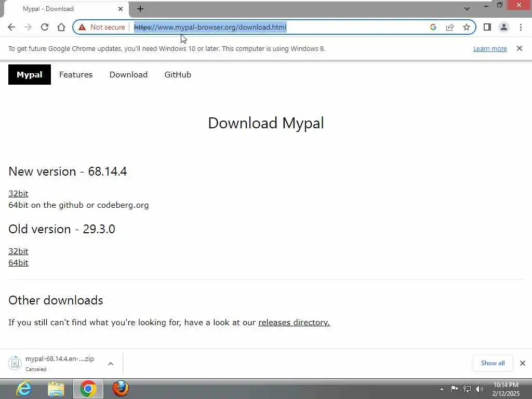The height and width of the screenshot is (399, 532).
Task: Close the downloads shelf
Action: [523, 363]
